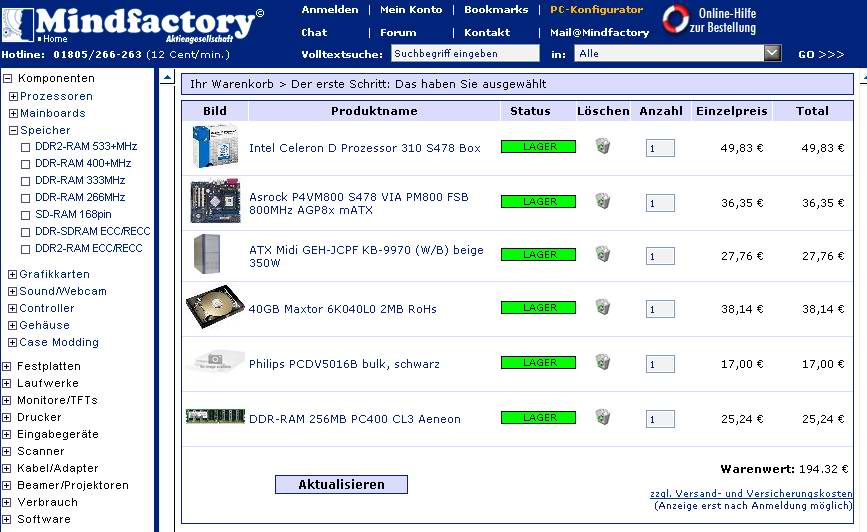Click the scroll-up arrow beside sidebar
Viewport: 867px width, 532px height.
point(167,77)
